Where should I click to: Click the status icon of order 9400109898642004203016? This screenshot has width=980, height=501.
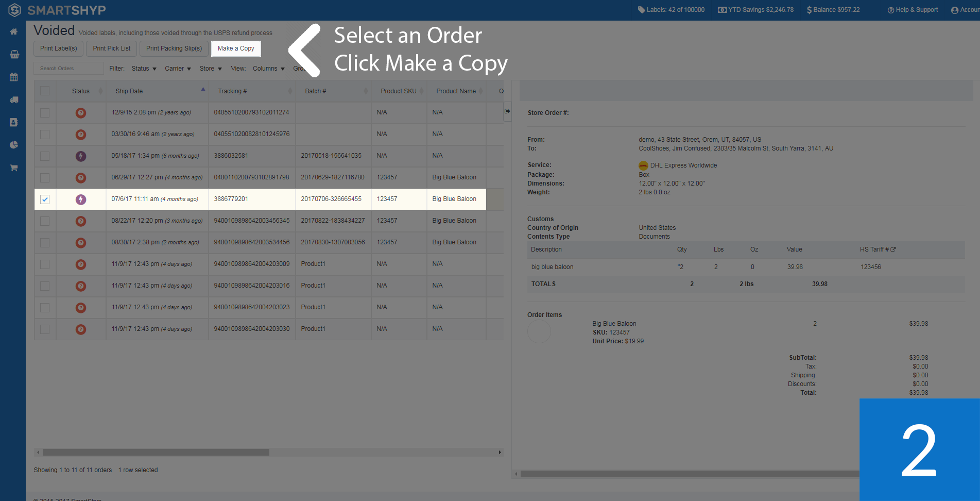(81, 286)
